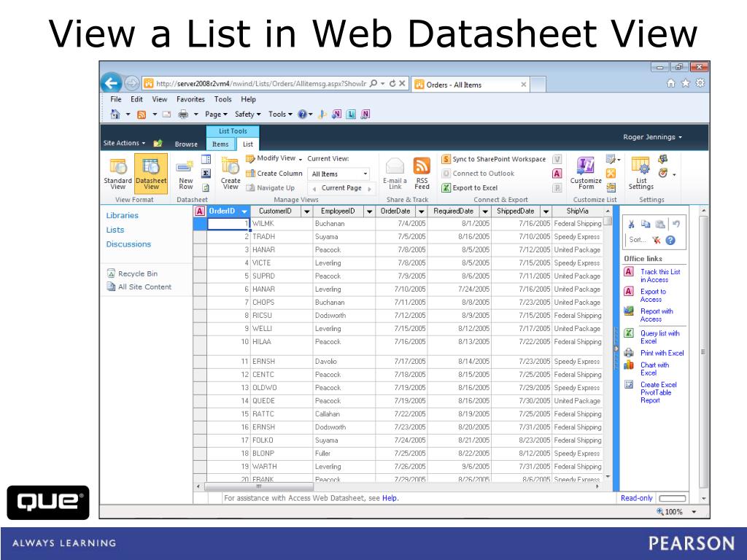The image size is (747, 560).
Task: Click Chart with Excel link
Action: coord(654,368)
